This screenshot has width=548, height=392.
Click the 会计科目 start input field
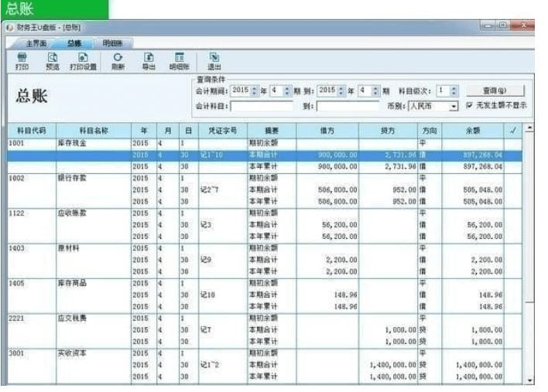(262, 106)
